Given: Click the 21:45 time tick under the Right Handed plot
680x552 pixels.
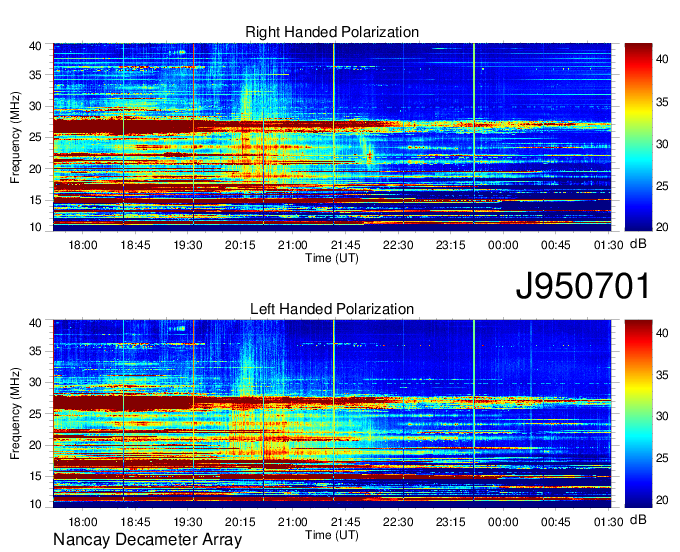Looking at the screenshot, I should [x=346, y=245].
